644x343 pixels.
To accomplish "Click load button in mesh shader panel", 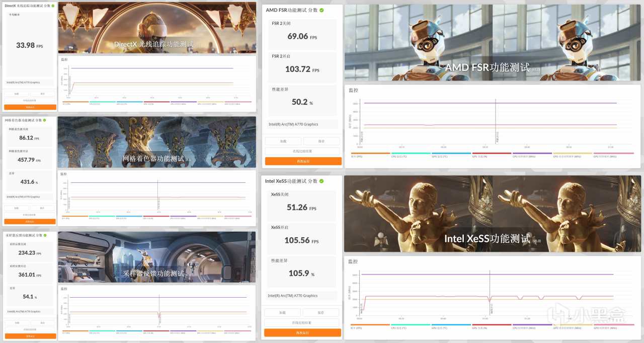I will tap(17, 208).
